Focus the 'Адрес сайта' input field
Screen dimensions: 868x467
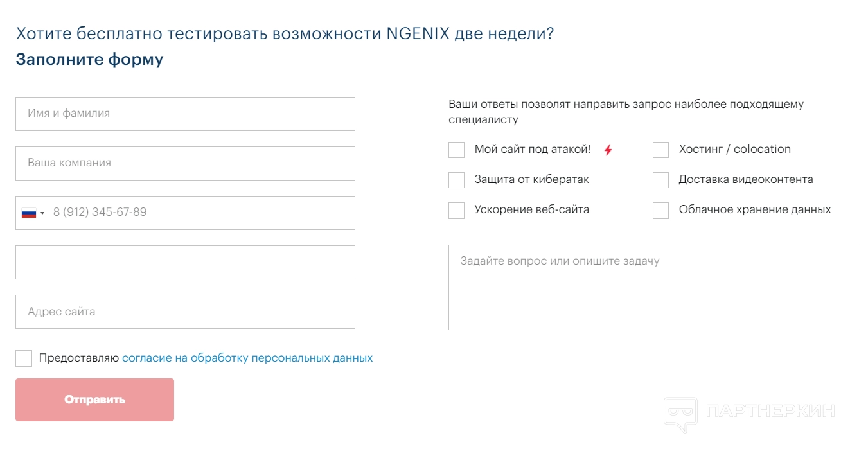(185, 312)
